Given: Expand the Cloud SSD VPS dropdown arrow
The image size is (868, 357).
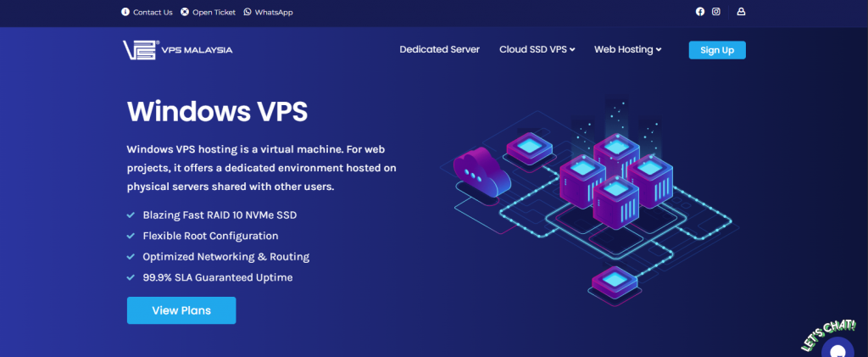Looking at the screenshot, I should click(x=572, y=50).
